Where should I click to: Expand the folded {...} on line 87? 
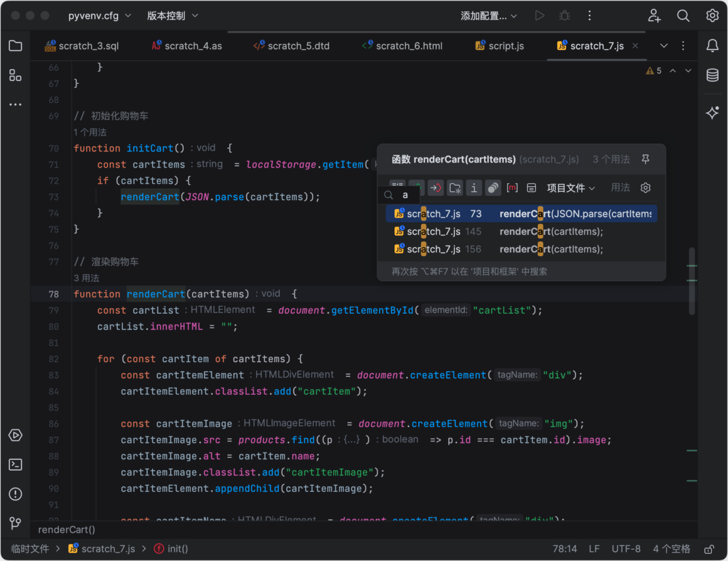[x=351, y=439]
